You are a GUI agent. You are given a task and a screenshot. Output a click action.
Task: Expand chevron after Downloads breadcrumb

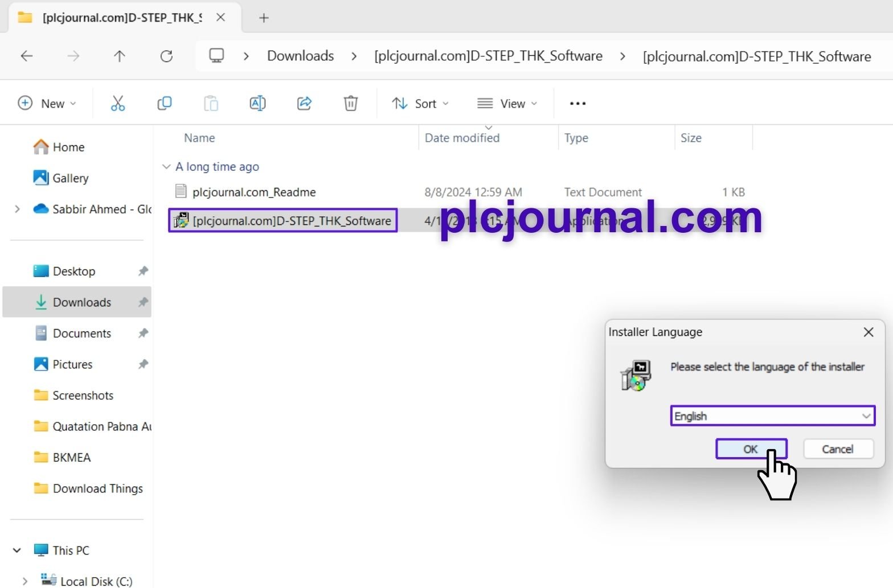point(354,56)
